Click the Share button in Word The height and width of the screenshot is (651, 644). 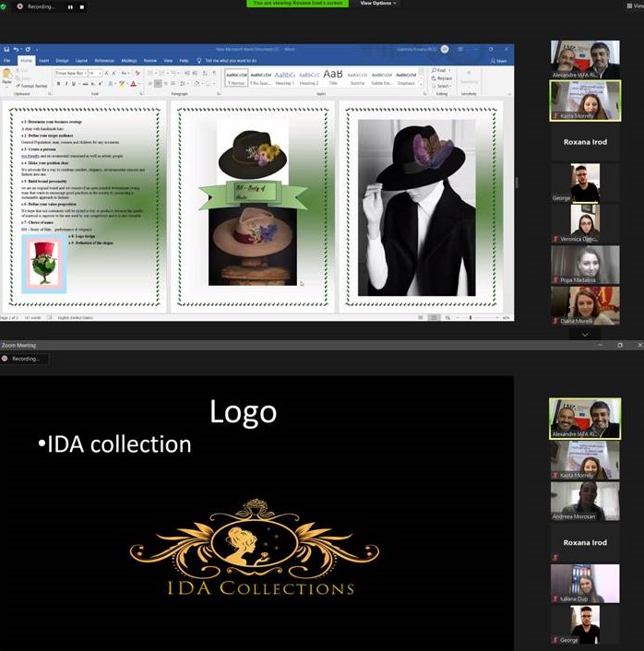tap(498, 61)
